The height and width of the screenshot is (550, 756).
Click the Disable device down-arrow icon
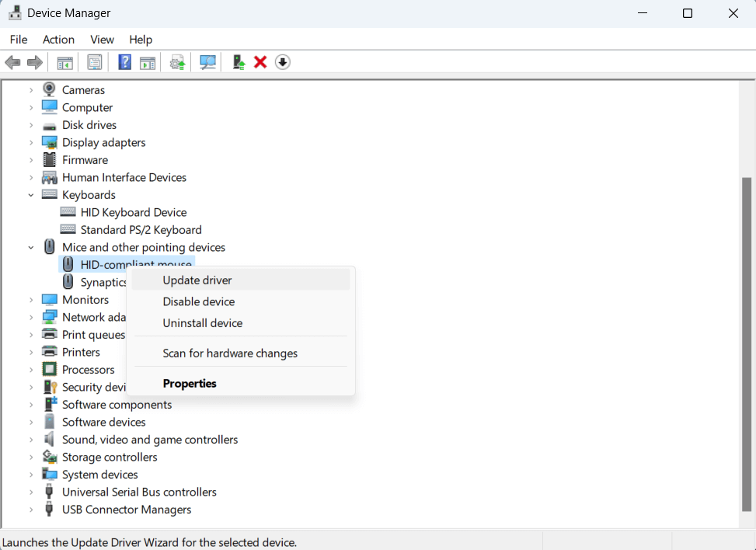click(x=283, y=62)
